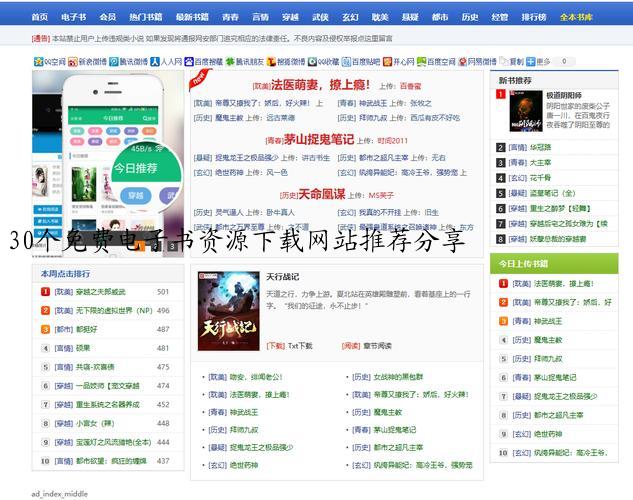
Task: Click the 百度空间 share icon
Action: pyautogui.click(x=421, y=62)
